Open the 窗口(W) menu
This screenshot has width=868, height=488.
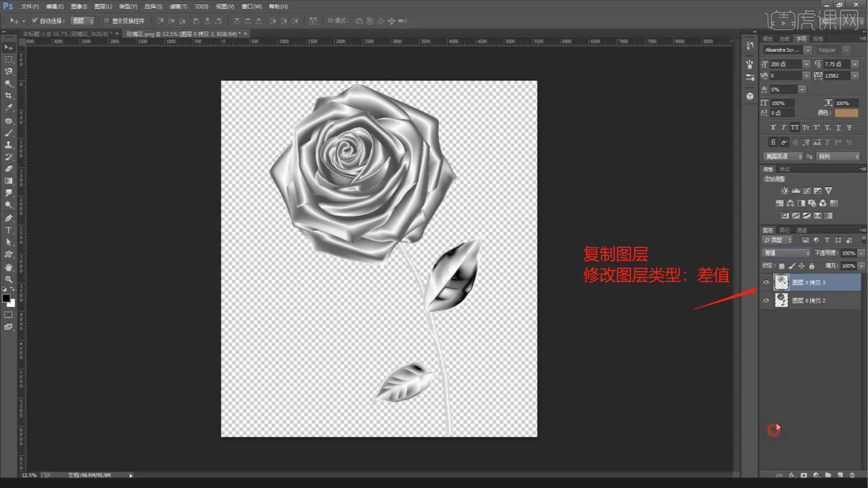(251, 6)
